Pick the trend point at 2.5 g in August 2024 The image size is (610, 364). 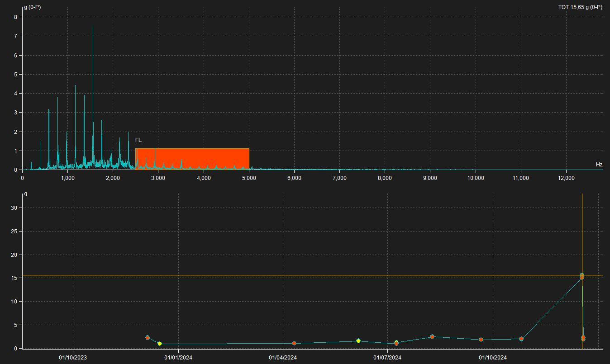432,336
